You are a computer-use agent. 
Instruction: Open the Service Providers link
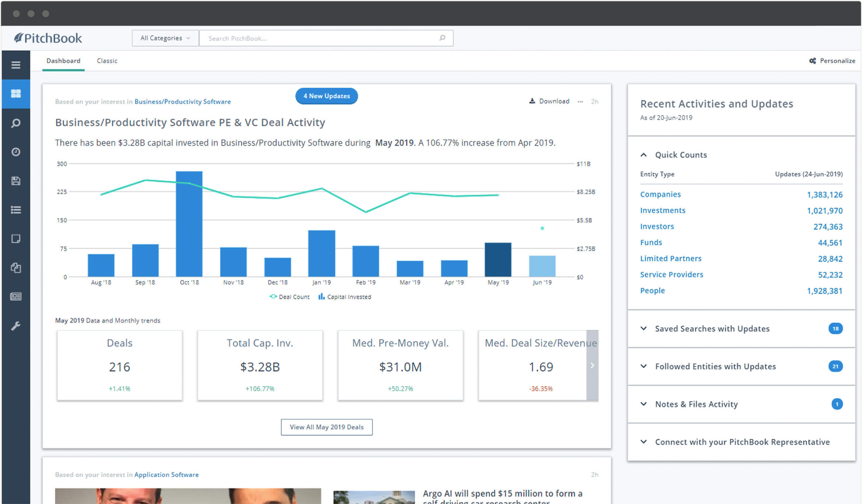[x=672, y=275]
